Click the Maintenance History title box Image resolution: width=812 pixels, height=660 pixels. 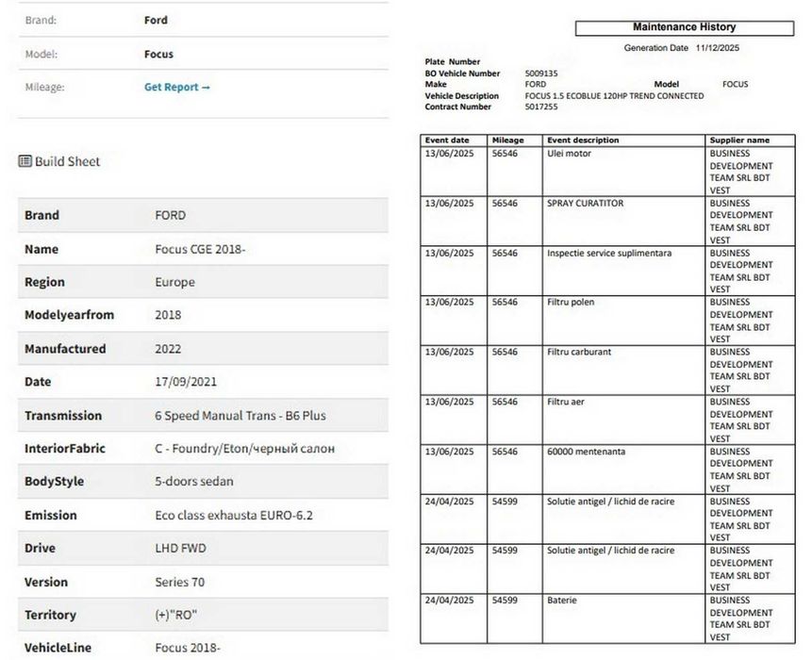click(x=684, y=28)
